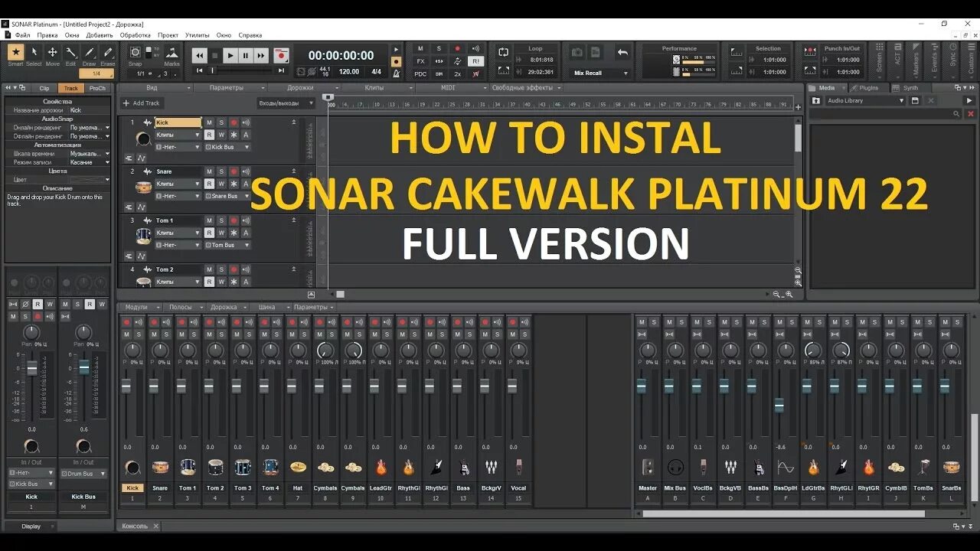Click the Master bus speaker icon

(648, 467)
